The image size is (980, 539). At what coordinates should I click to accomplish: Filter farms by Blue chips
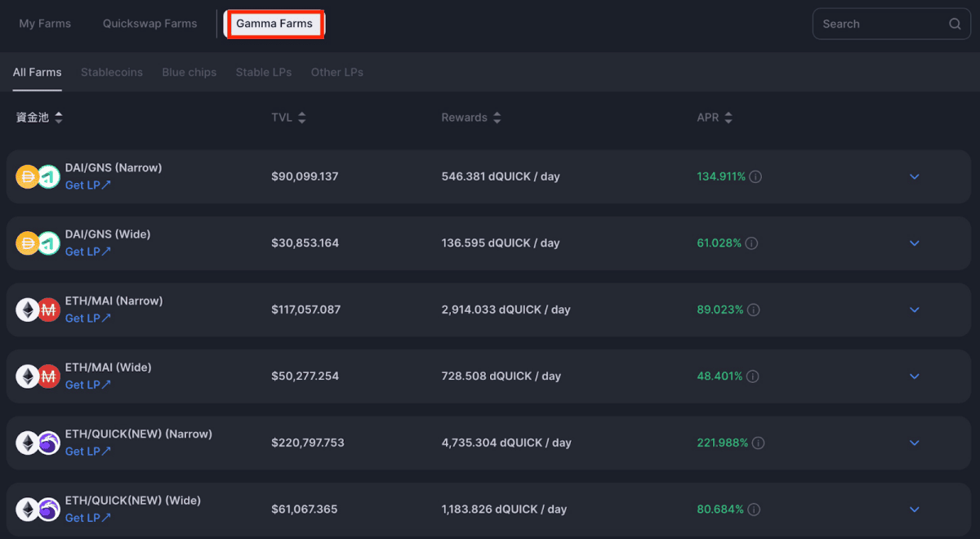point(189,72)
